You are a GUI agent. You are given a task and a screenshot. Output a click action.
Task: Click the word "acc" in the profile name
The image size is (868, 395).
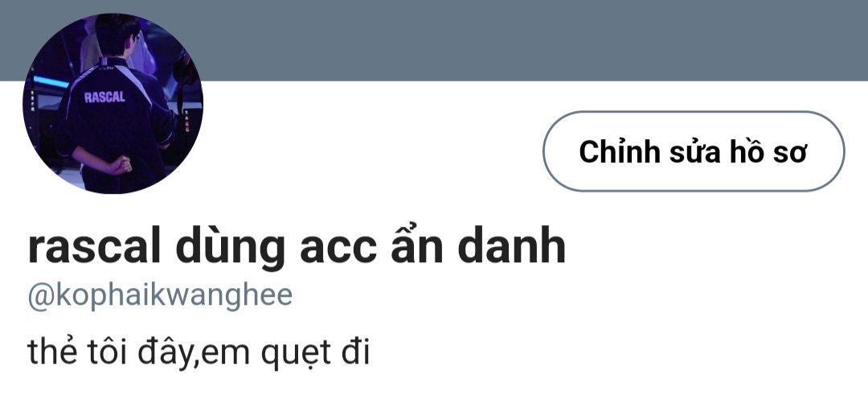[x=337, y=250]
